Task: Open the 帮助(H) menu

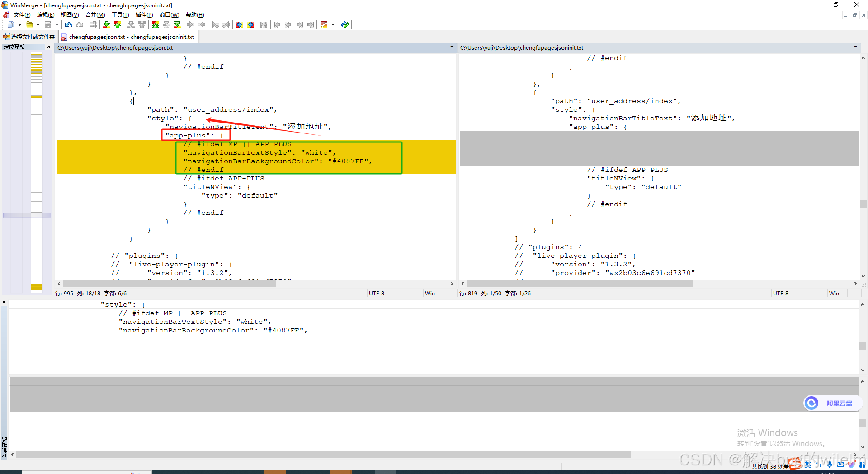Action: click(195, 15)
